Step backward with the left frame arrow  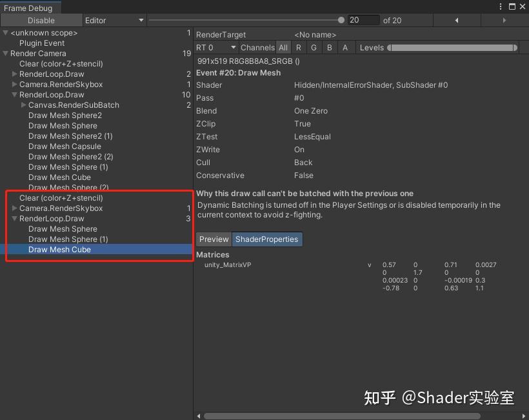(x=457, y=20)
